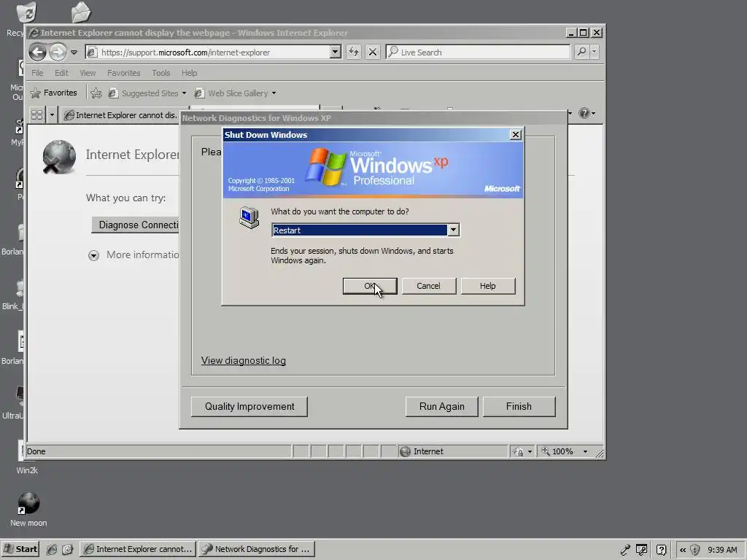
Task: Confirm restart with the OK button
Action: click(x=370, y=286)
